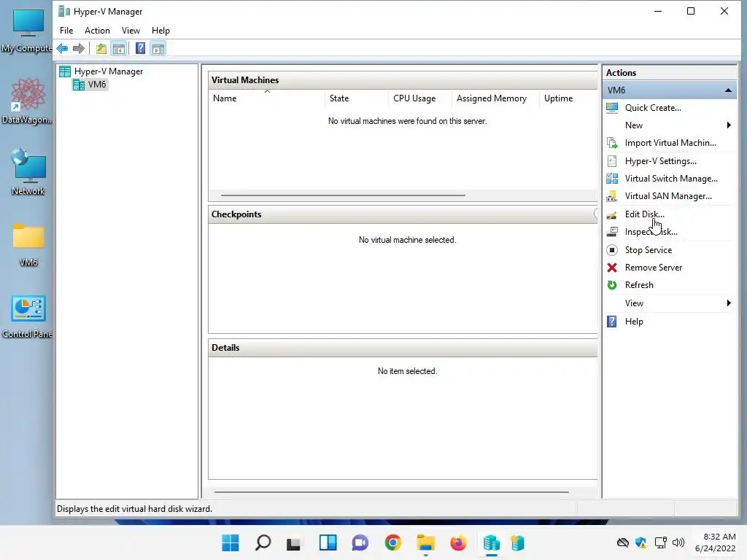
Task: Click the bottom center pane horizontal scrollbar
Action: (392, 492)
